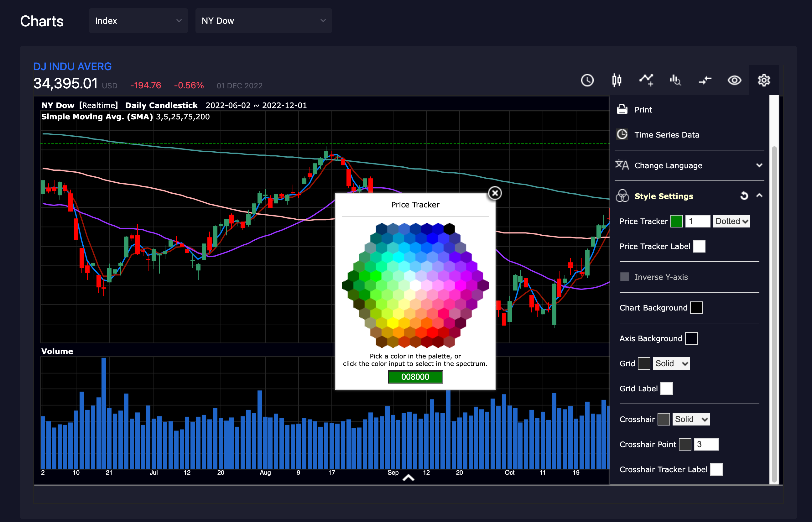The height and width of the screenshot is (522, 812).
Task: Open the comparison arrows icon
Action: 705,80
